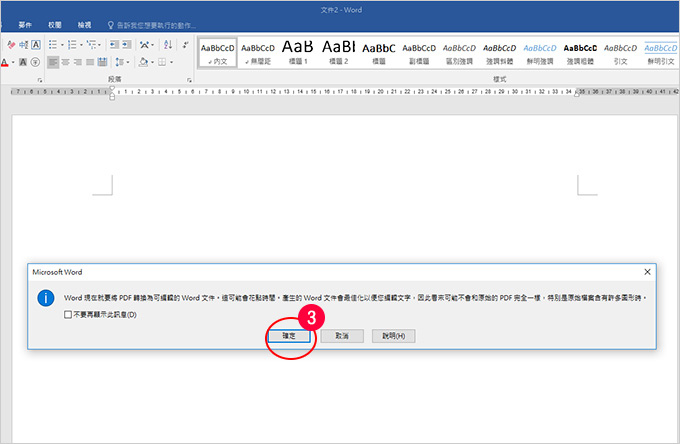680x444 pixels.
Task: Open the bullet list dropdown arrow
Action: click(x=62, y=45)
